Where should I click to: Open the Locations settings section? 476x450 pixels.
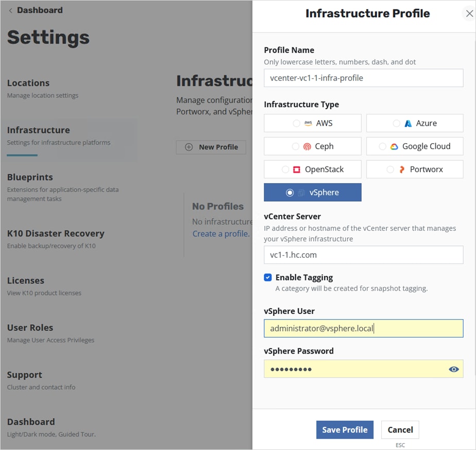(42, 89)
